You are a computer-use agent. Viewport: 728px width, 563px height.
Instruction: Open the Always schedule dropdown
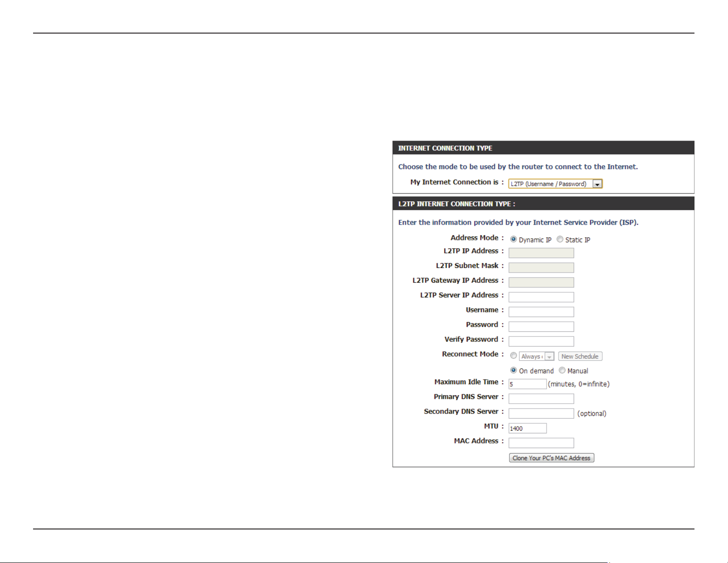536,356
